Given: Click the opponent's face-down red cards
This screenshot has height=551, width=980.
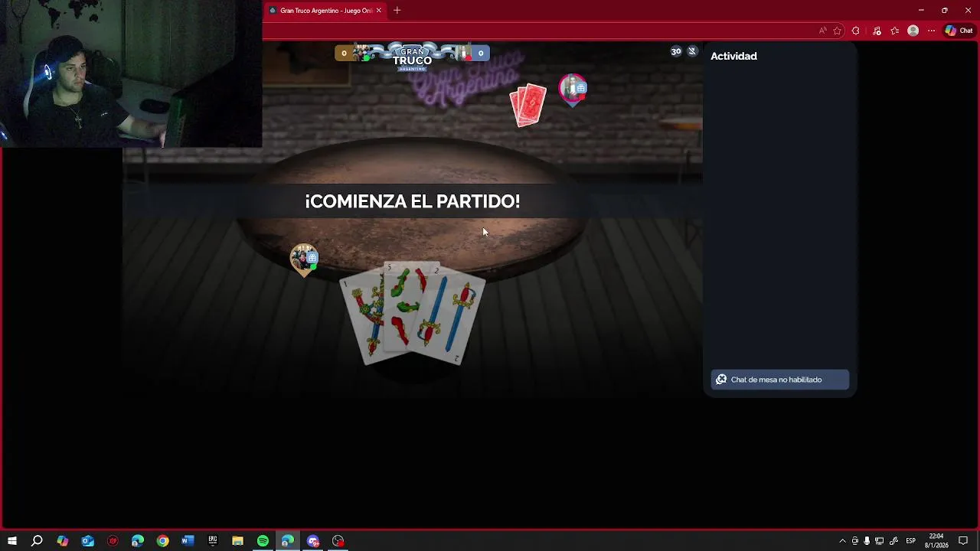Looking at the screenshot, I should click(x=528, y=105).
